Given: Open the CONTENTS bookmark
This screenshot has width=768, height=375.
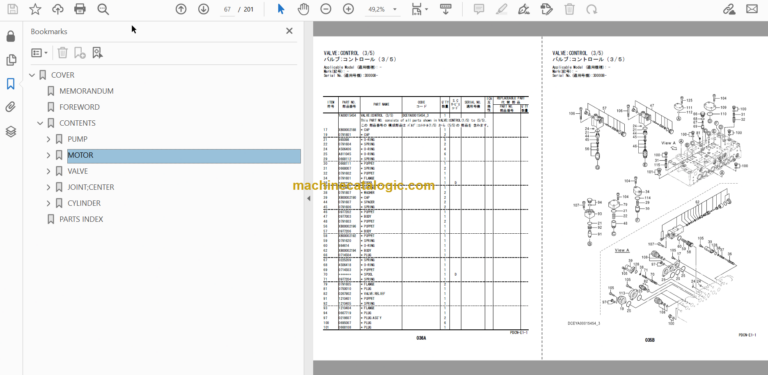Looking at the screenshot, I should pos(77,123).
